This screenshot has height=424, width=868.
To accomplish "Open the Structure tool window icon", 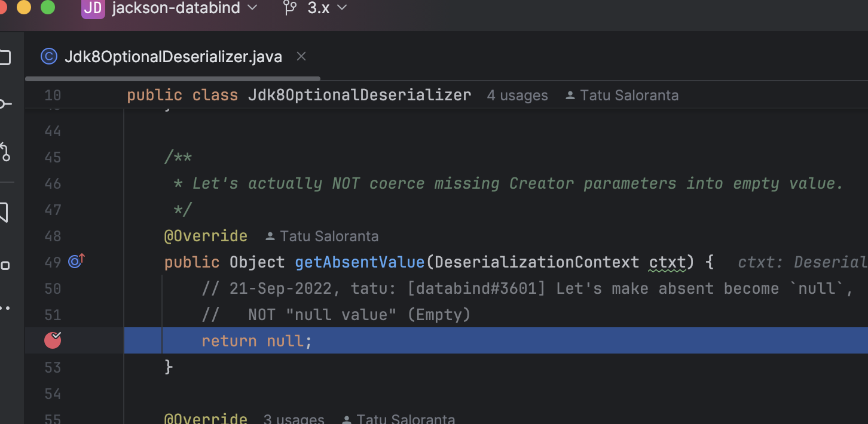I will pyautogui.click(x=5, y=265).
